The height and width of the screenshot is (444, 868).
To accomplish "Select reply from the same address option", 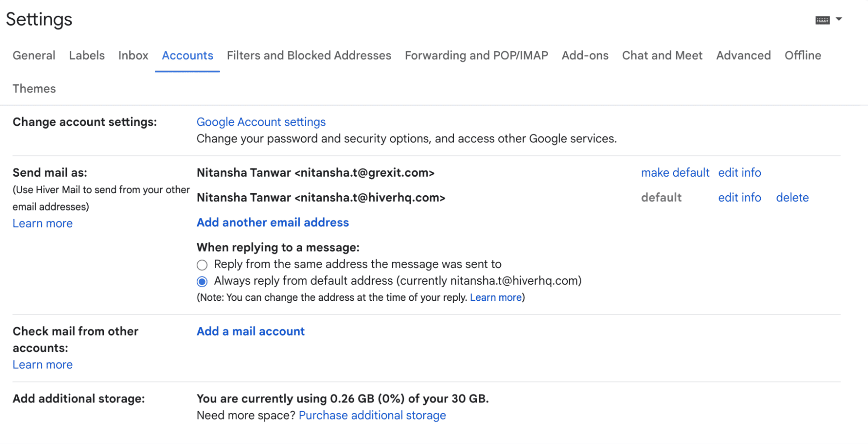I will [x=202, y=265].
